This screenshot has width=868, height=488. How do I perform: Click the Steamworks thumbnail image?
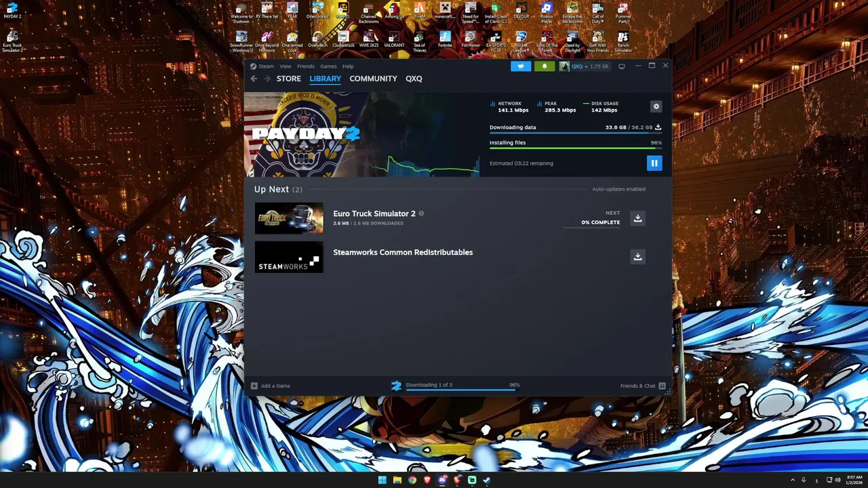(289, 257)
